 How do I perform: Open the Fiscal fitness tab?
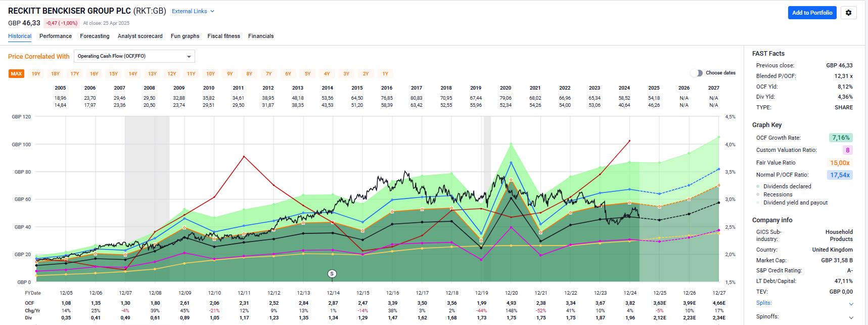click(224, 36)
